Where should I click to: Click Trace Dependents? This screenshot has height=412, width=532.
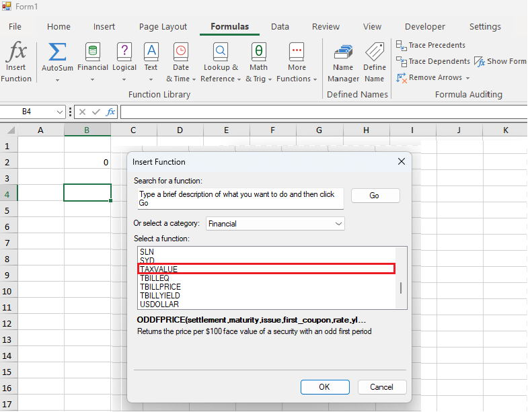433,61
